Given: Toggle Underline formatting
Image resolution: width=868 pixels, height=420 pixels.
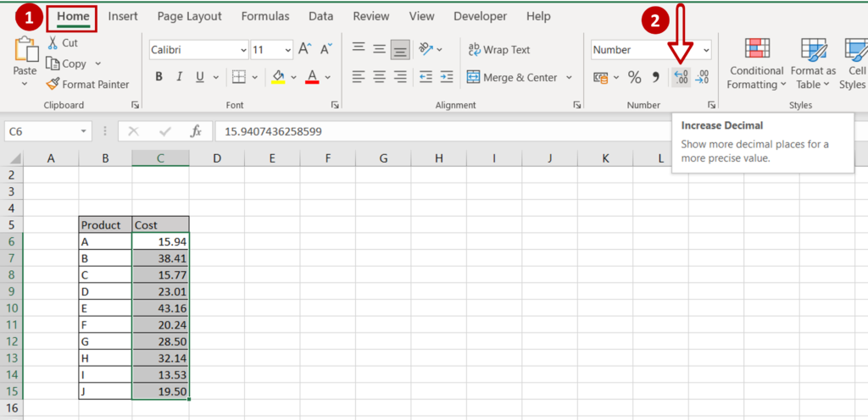Looking at the screenshot, I should pyautogui.click(x=200, y=77).
